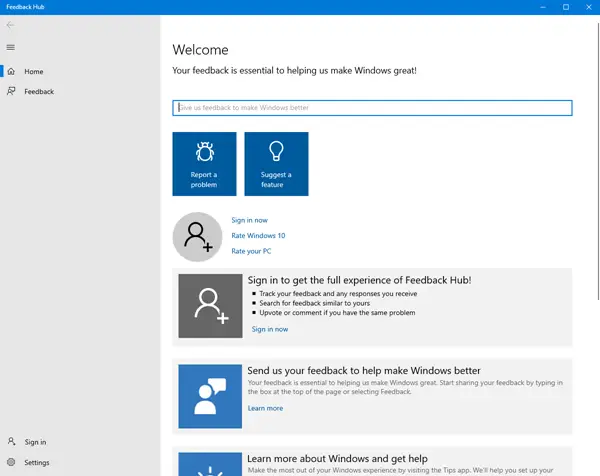600x476 pixels.
Task: Click 'Upvote or comment' bullet text
Action: click(x=337, y=313)
